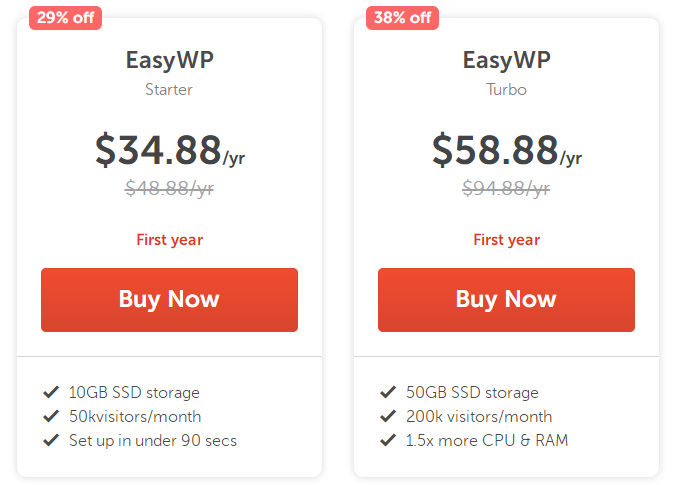Screen dimensions: 673x485
Task: Click the $34.88/yr Starter price
Action: (169, 150)
